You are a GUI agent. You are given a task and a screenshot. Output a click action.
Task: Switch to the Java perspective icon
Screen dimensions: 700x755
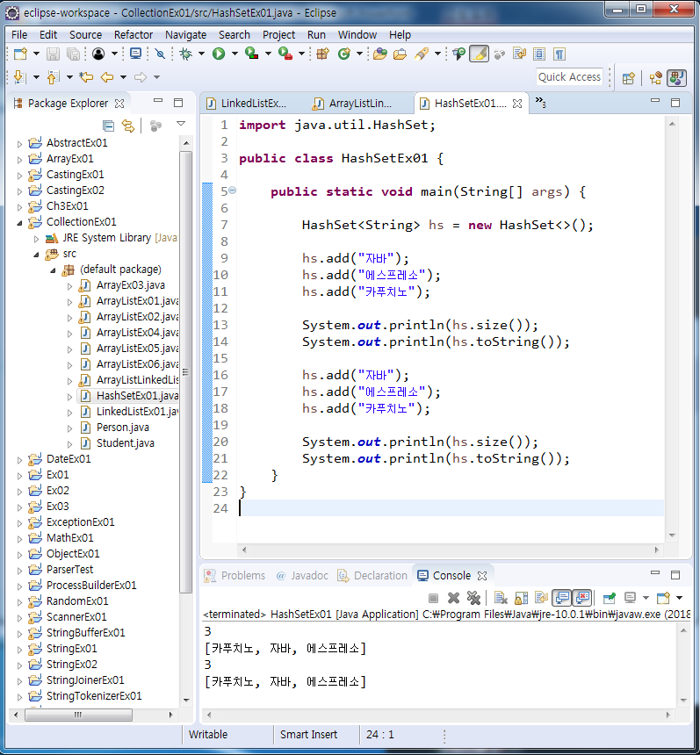coord(676,78)
